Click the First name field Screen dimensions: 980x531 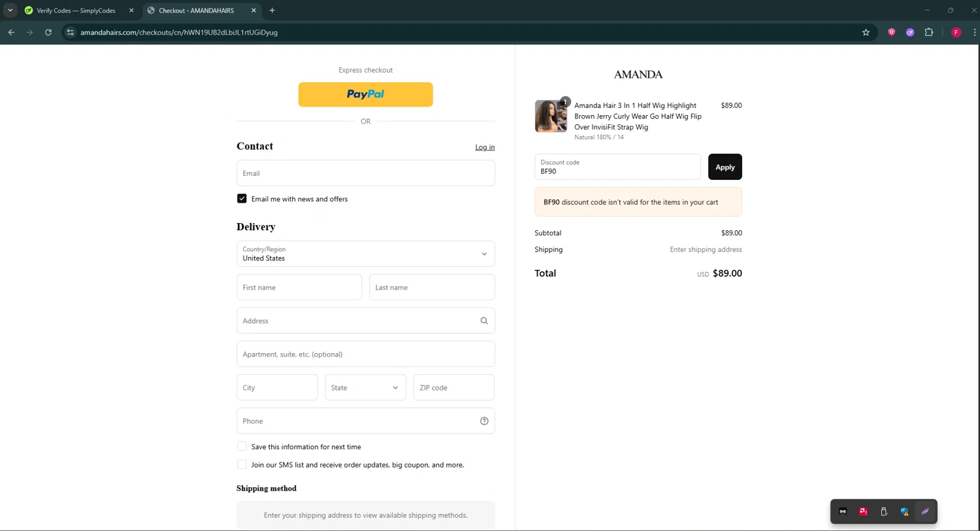coord(299,287)
